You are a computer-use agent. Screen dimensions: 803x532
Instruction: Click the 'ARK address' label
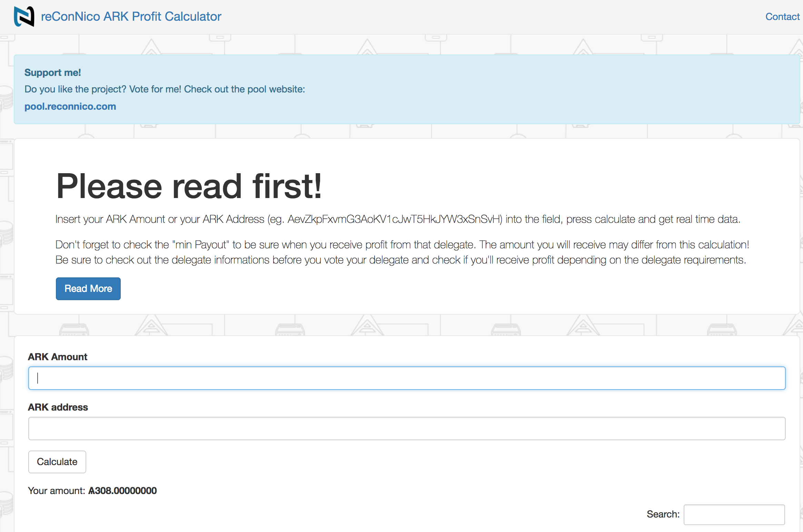pos(58,407)
